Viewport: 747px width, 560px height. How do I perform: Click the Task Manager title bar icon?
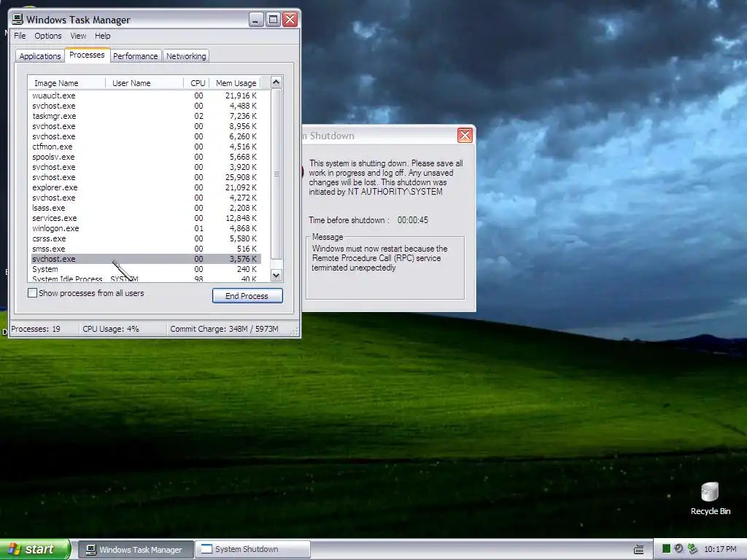pyautogui.click(x=18, y=19)
